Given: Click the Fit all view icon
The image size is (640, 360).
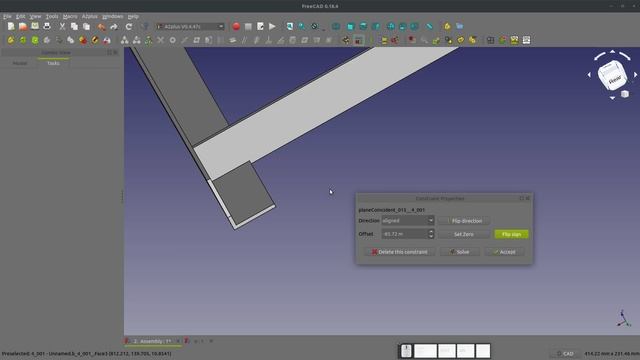Looking at the screenshot, I should (289, 27).
